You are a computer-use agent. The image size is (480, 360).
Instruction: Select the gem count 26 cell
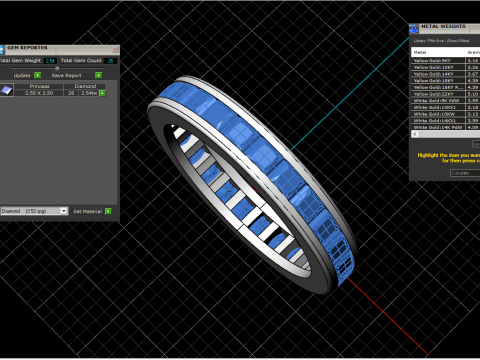[71, 93]
